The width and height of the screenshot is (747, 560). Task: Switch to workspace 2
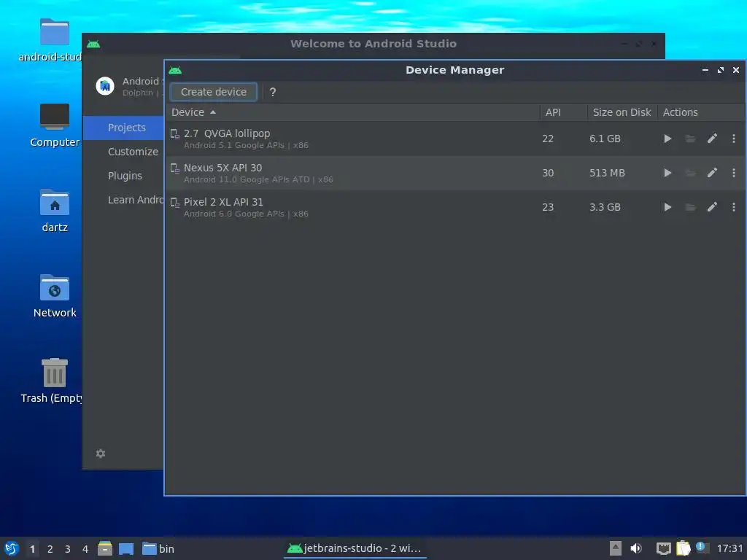[x=50, y=549]
